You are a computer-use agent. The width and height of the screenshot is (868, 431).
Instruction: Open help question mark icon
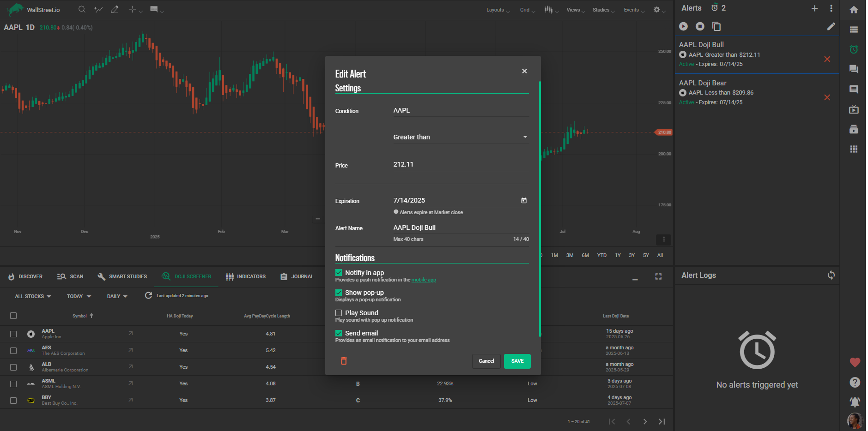click(x=855, y=382)
